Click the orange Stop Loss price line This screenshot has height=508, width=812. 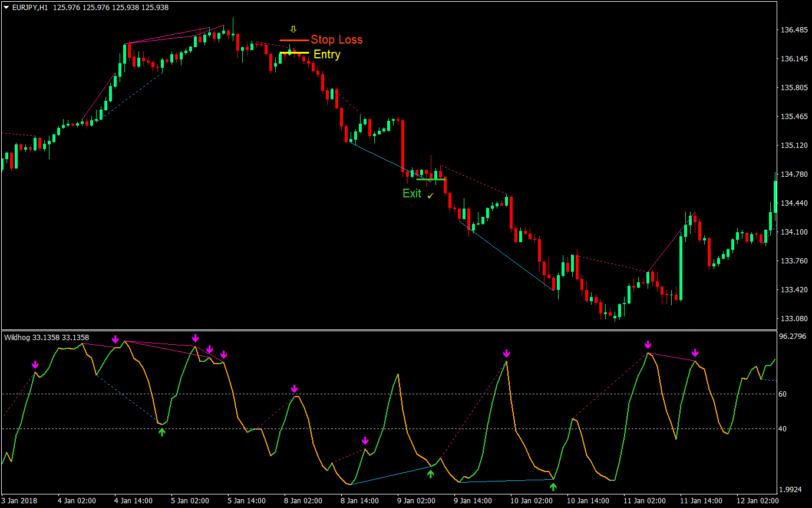tap(293, 40)
